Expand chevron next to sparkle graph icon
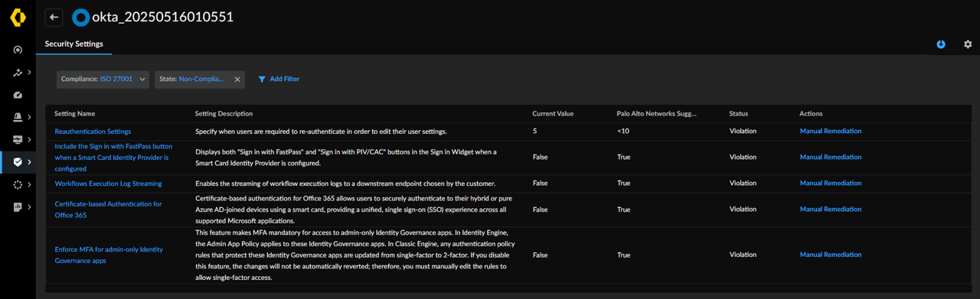 tap(29, 73)
